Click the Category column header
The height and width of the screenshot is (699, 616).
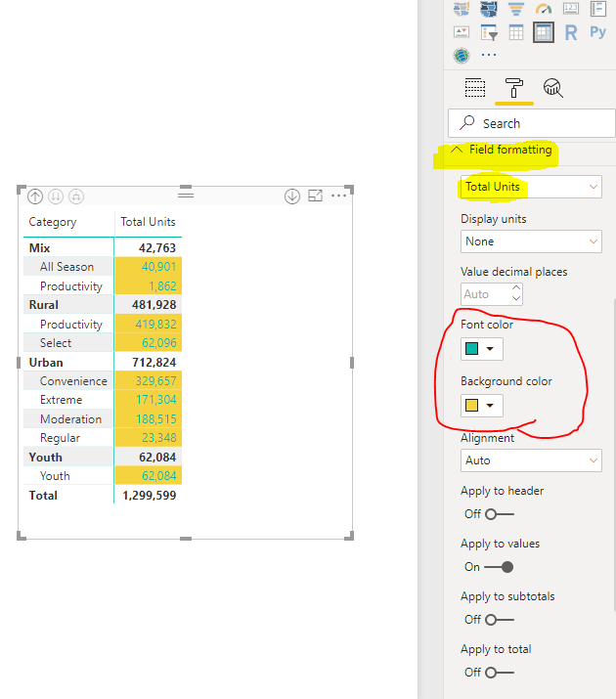coord(53,222)
